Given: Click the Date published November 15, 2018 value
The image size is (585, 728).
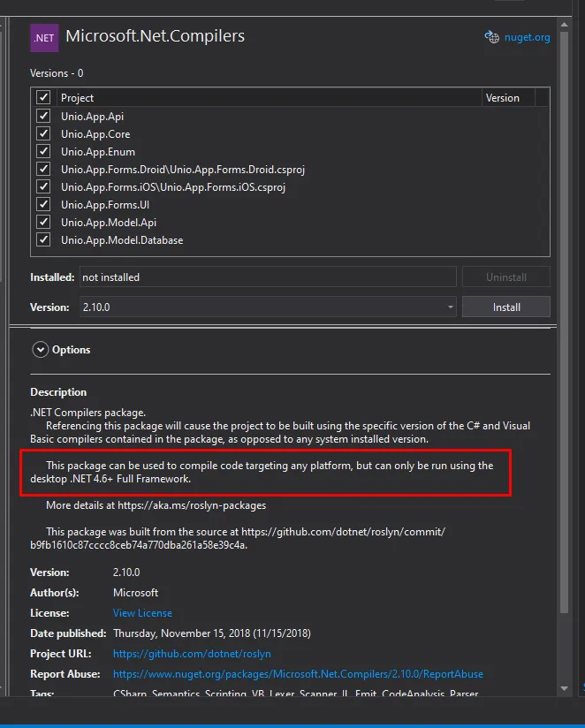Looking at the screenshot, I should [x=212, y=633].
